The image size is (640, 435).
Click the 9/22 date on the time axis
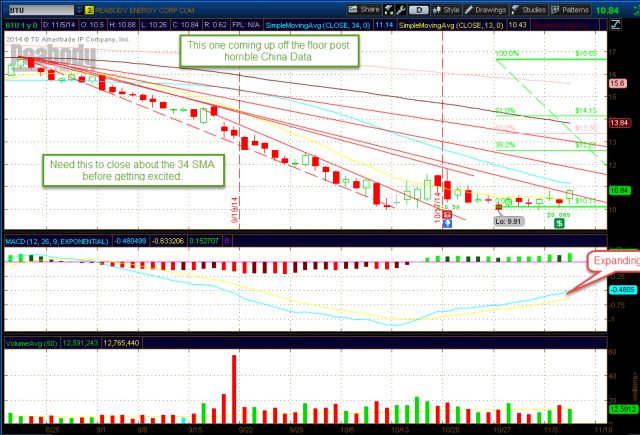click(x=245, y=430)
